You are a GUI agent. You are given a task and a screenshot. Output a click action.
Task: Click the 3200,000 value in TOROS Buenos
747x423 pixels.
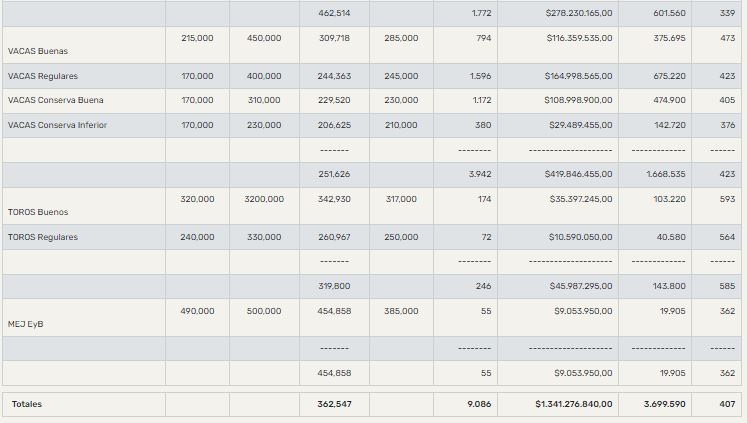[264, 199]
